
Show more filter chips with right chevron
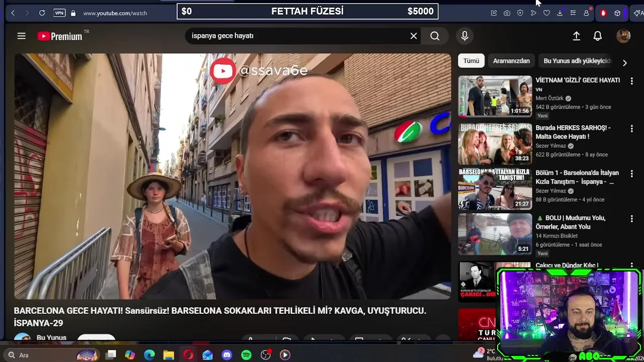(624, 63)
